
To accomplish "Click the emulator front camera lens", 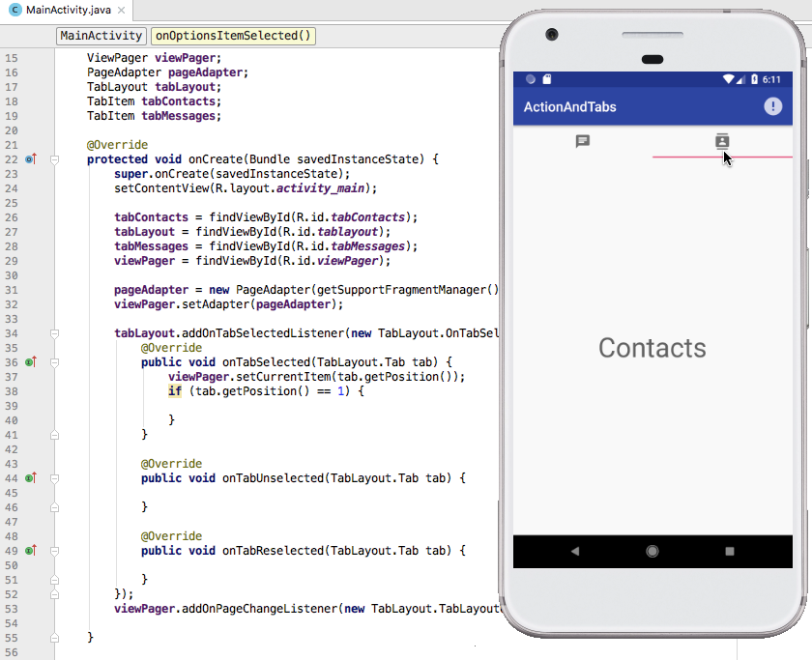I will coord(552,35).
